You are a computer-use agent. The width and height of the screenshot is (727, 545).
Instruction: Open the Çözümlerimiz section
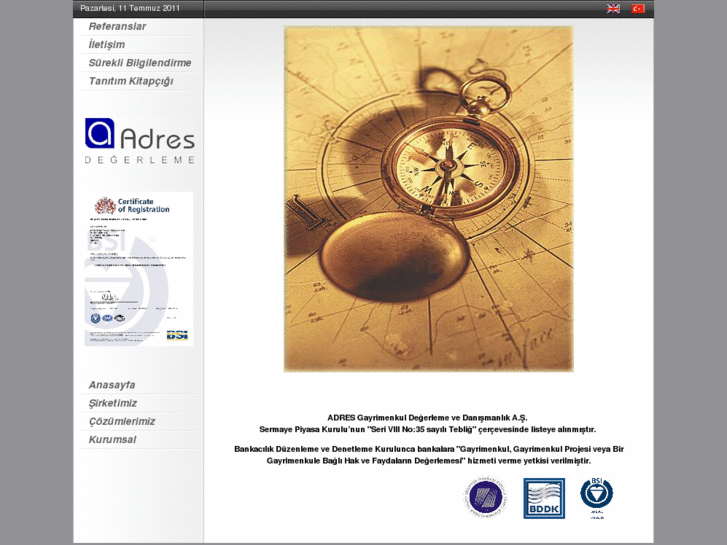click(x=121, y=421)
